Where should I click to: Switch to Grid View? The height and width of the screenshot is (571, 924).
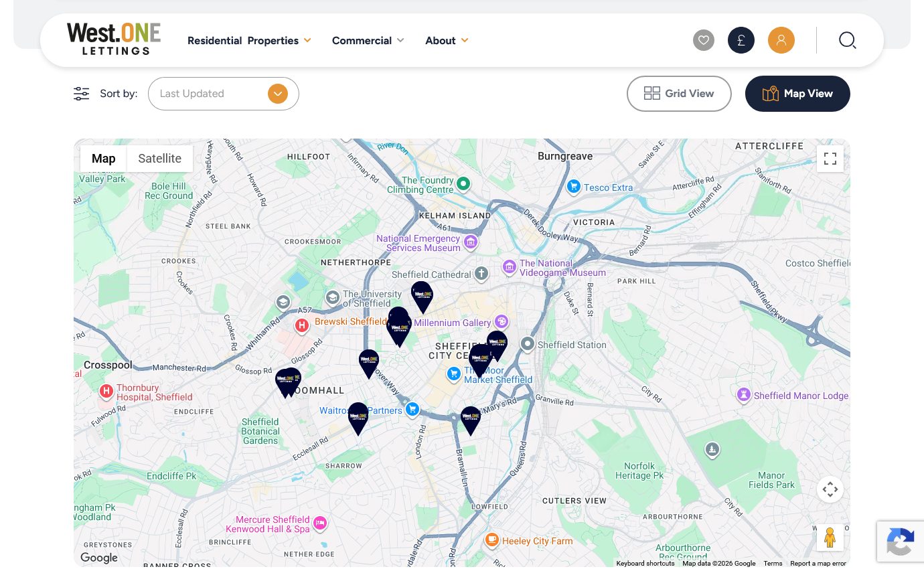pyautogui.click(x=679, y=94)
